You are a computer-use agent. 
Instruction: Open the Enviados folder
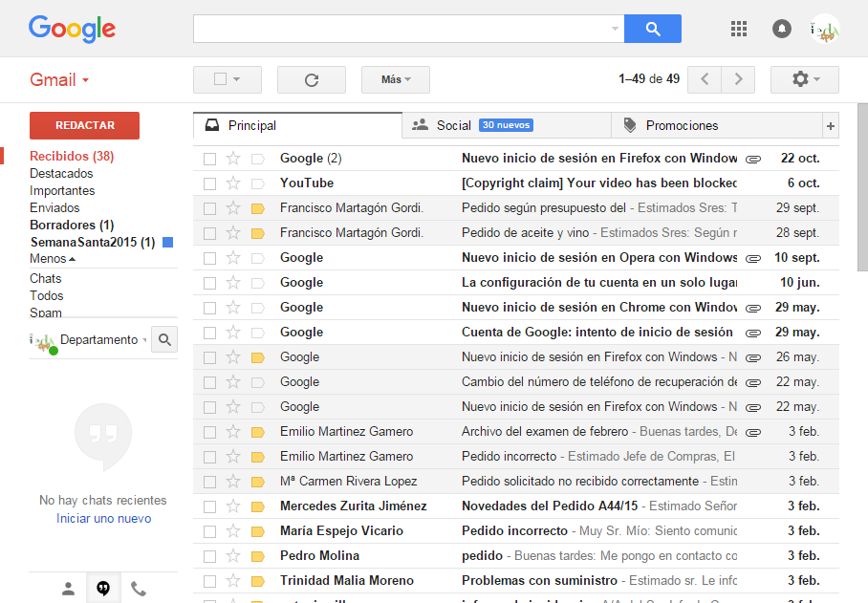pos(54,208)
